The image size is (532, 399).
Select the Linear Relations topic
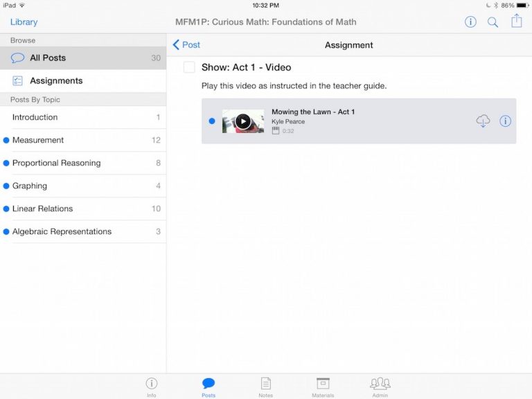point(42,209)
